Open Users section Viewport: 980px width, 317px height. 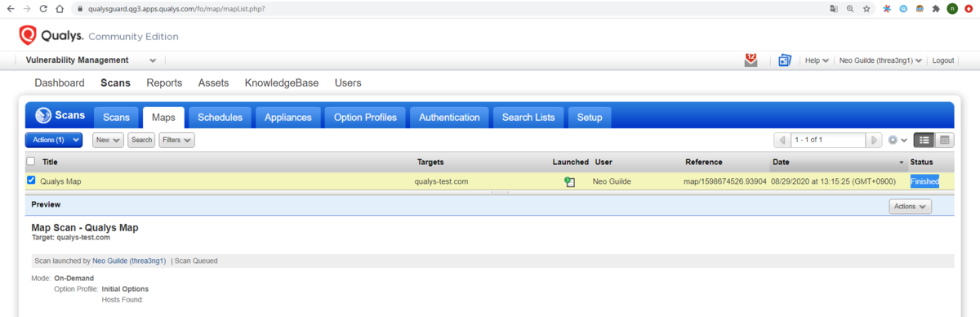coord(348,83)
